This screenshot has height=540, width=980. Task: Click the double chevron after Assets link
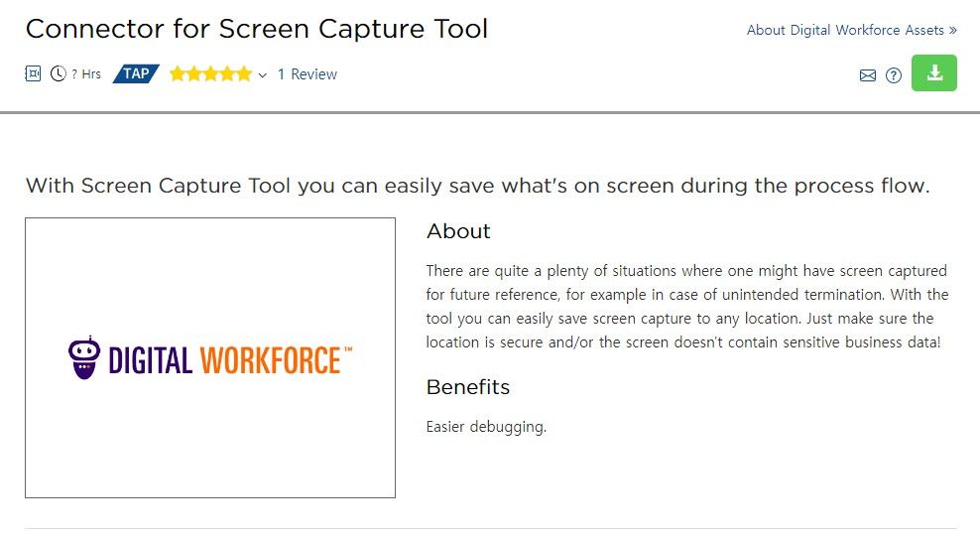pos(953,31)
